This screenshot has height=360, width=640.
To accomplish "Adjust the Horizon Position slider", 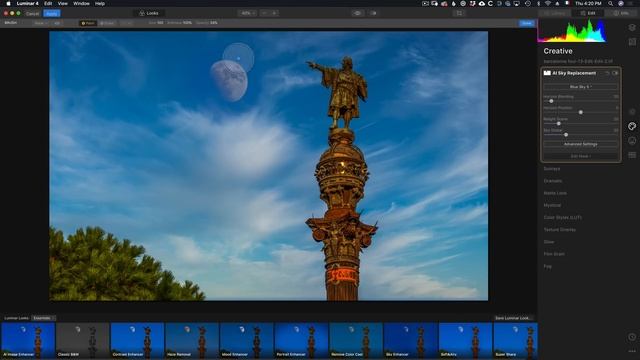I will [x=580, y=112].
